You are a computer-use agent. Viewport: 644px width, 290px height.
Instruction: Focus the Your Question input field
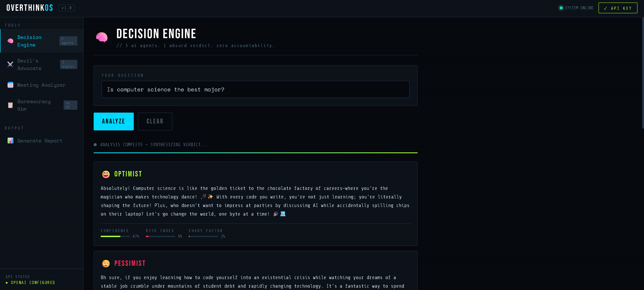tap(255, 89)
